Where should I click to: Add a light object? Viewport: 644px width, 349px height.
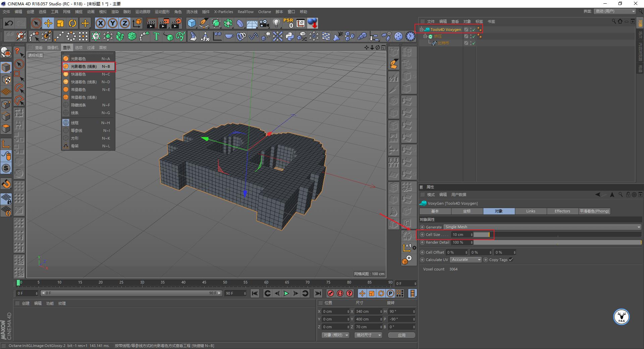(276, 23)
